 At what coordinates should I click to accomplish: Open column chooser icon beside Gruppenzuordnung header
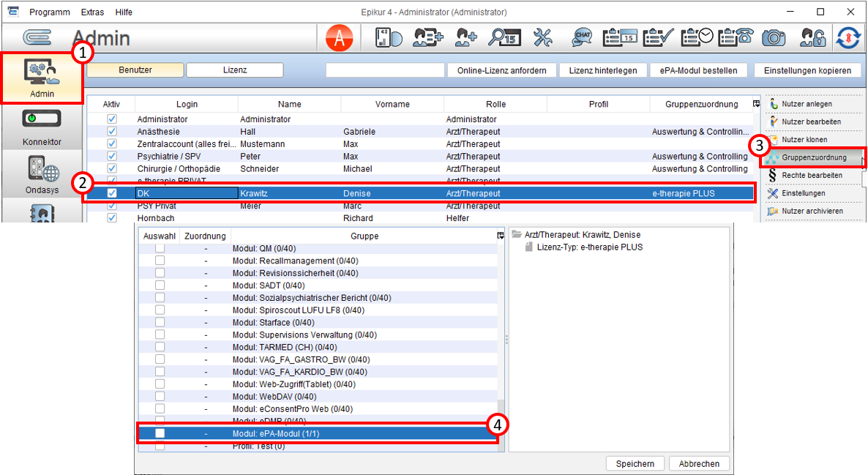[756, 103]
